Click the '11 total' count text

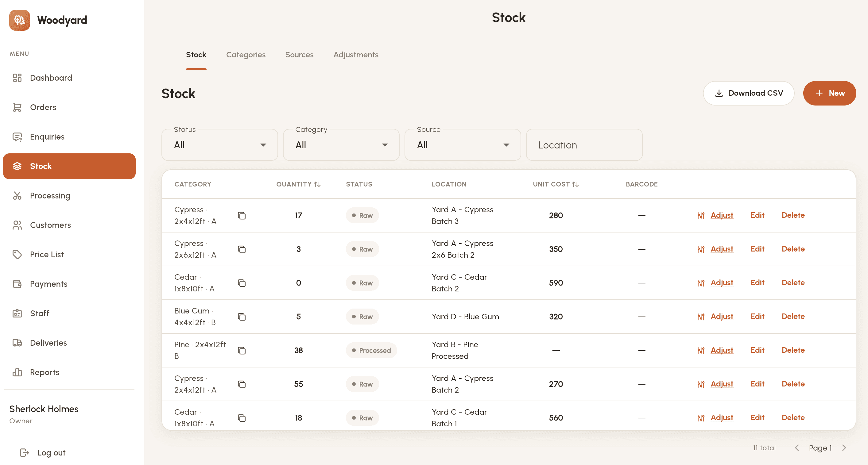764,448
